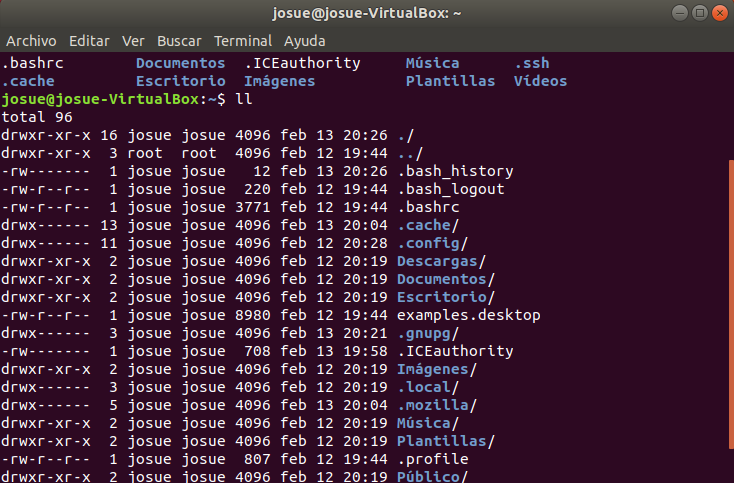The height and width of the screenshot is (483, 734).
Task: Click the .gnupg/ directory entry
Action: click(428, 333)
